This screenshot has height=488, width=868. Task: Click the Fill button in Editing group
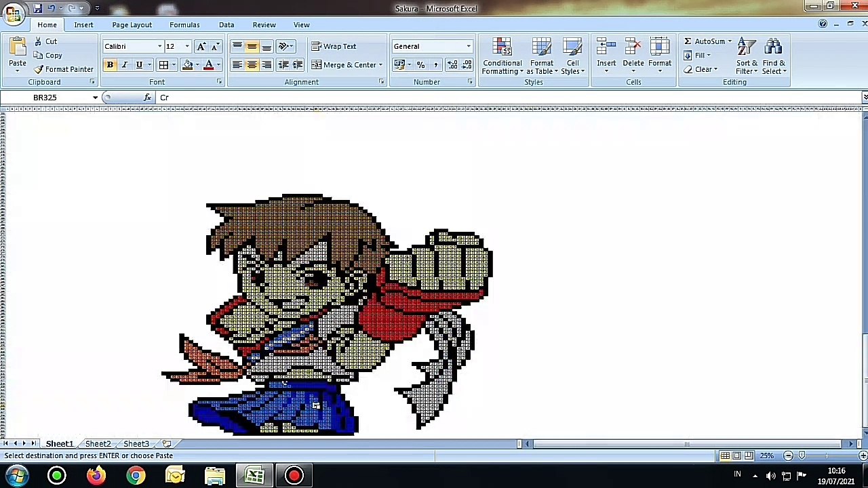click(696, 56)
